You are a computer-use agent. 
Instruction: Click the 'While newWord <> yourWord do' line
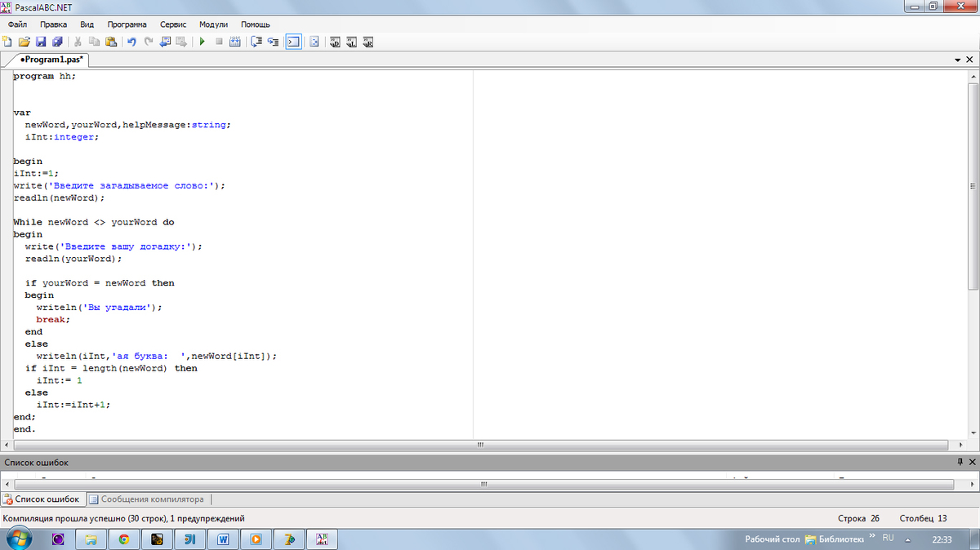coord(94,222)
